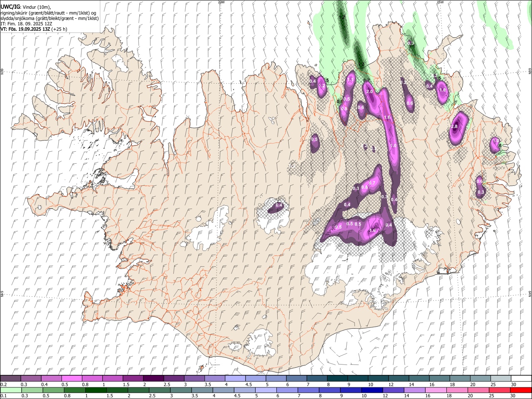Pick the violet bottom-row swatch between 12 and 14
The image size is (532, 399).
[x=393, y=390]
